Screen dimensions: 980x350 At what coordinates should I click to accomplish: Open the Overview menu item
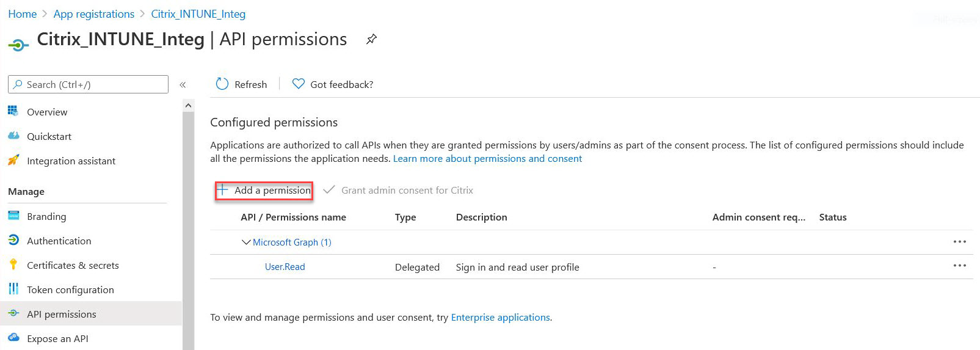point(47,112)
